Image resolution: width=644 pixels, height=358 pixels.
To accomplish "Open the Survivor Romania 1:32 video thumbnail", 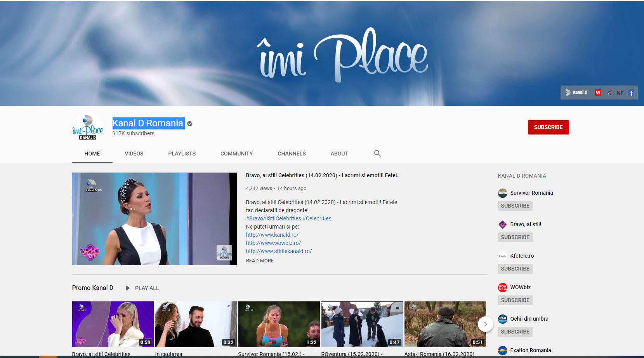I will click(279, 324).
